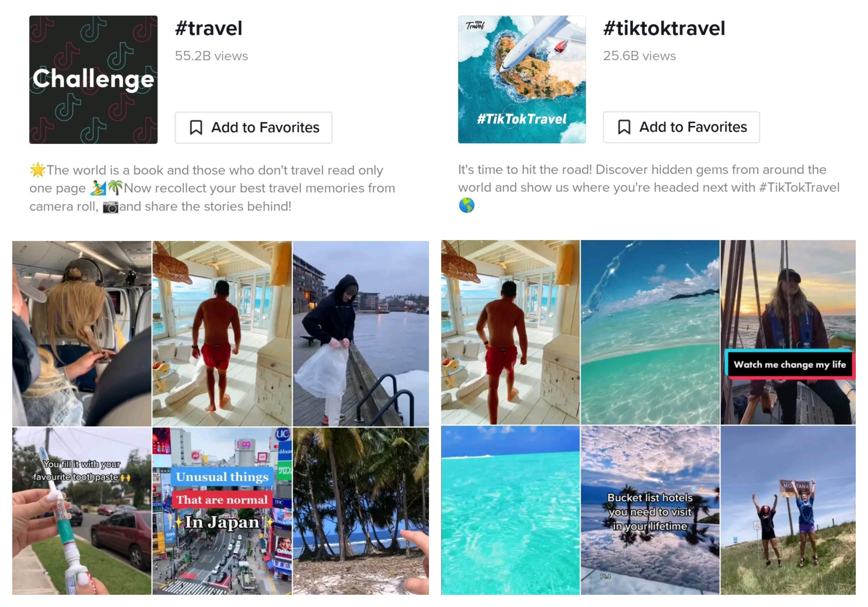Open the hooded man on dock video
The width and height of the screenshot is (868, 607).
point(361,333)
